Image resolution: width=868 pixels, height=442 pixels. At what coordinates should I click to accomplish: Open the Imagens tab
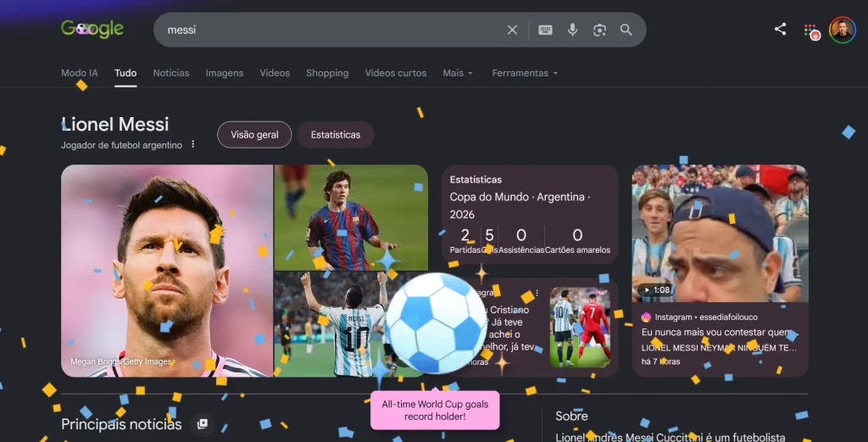point(224,73)
